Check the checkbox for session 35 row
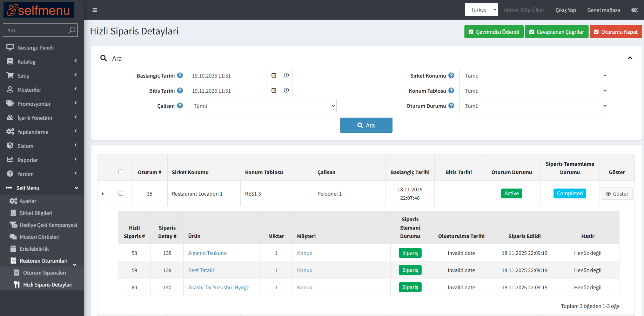 point(121,193)
